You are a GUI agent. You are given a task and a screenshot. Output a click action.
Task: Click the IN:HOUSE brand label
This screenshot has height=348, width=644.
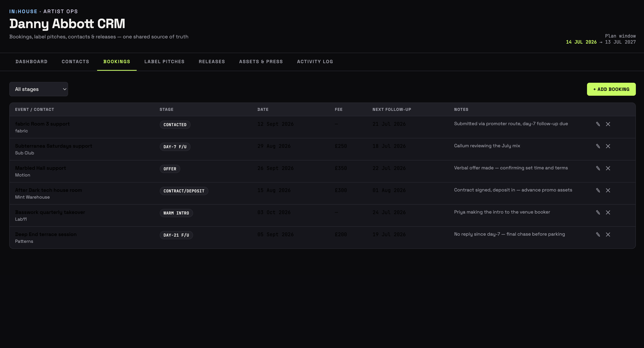click(23, 11)
